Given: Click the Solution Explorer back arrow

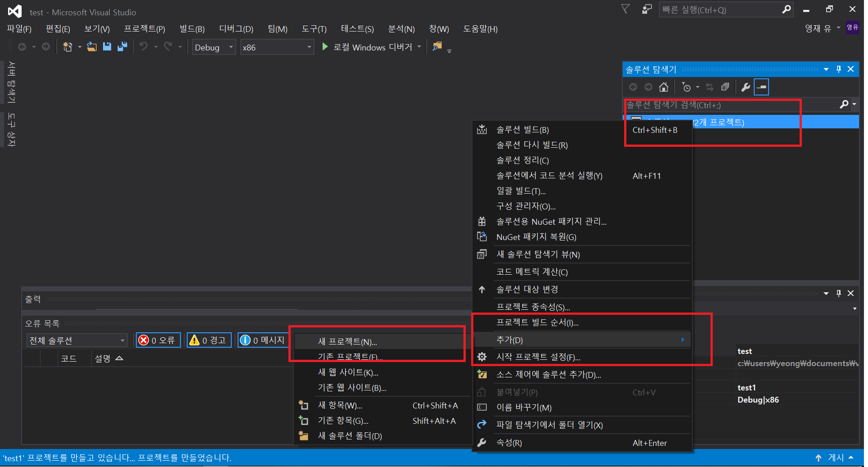Looking at the screenshot, I should coord(633,87).
